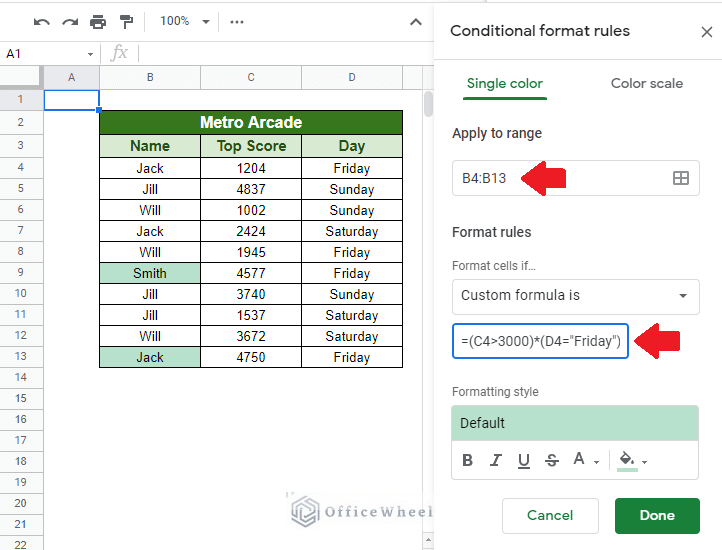Select row 1 header

pyautogui.click(x=21, y=99)
